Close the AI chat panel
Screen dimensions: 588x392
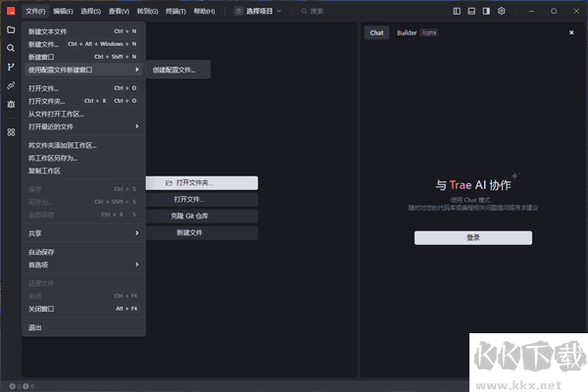[571, 32]
